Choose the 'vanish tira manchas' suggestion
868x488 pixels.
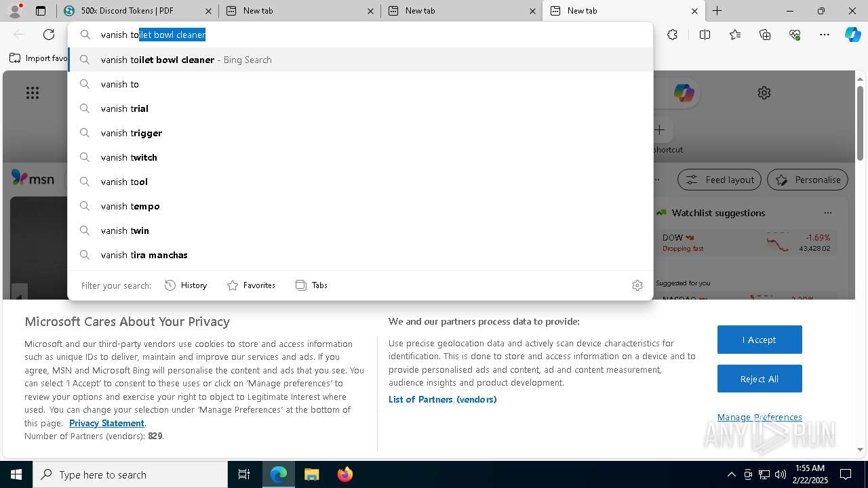pyautogui.click(x=360, y=255)
